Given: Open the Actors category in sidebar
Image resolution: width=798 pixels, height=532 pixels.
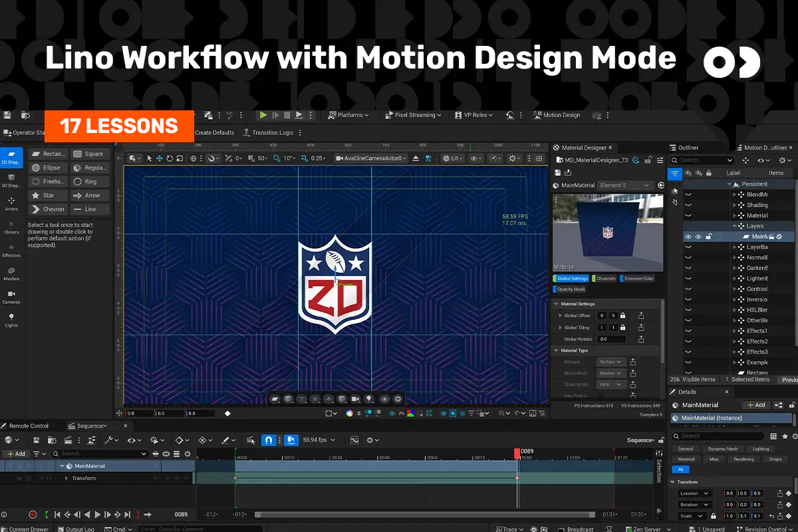Looking at the screenshot, I should pyautogui.click(x=11, y=203).
